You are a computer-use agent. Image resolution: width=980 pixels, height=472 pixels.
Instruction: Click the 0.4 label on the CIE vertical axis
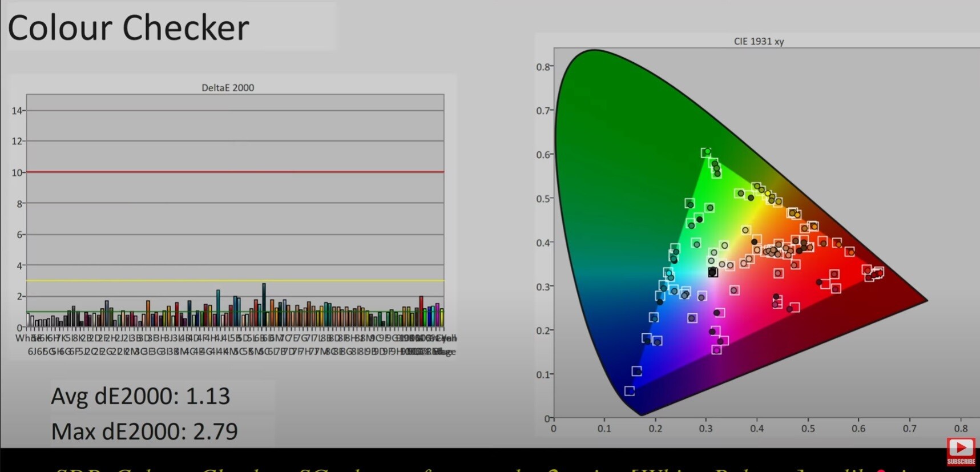[543, 243]
